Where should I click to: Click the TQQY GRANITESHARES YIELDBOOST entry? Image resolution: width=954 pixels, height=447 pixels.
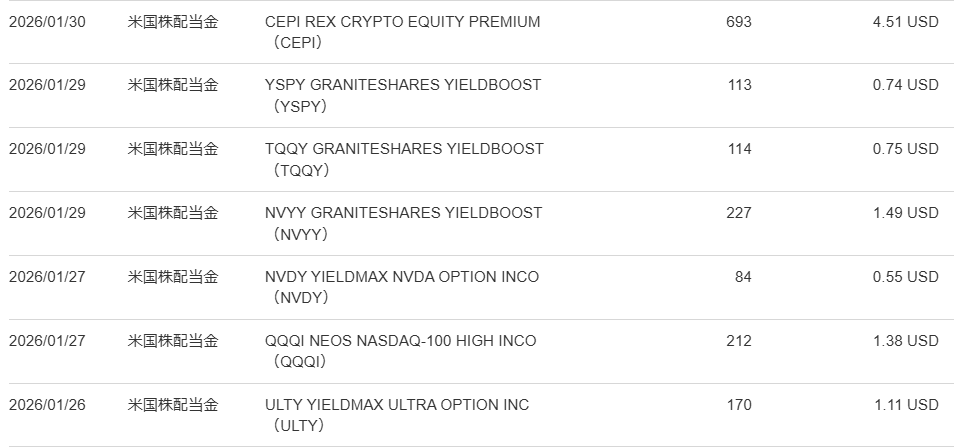point(404,149)
